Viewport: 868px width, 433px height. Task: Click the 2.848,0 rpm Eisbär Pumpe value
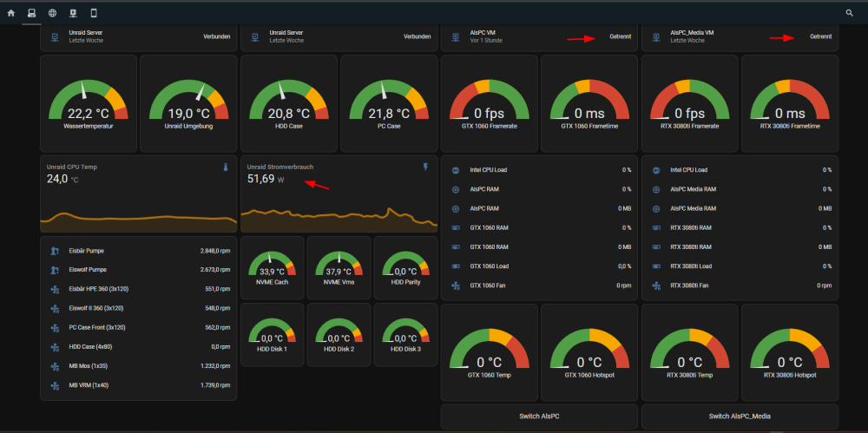click(x=214, y=251)
